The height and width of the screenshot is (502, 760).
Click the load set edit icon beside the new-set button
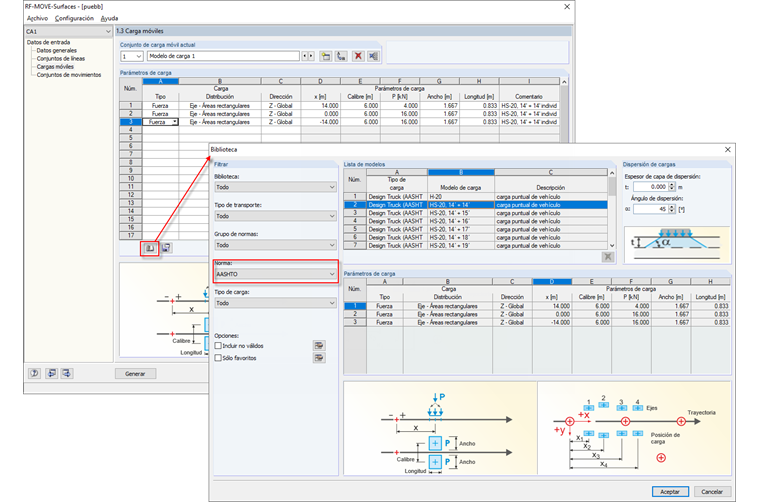[x=342, y=56]
